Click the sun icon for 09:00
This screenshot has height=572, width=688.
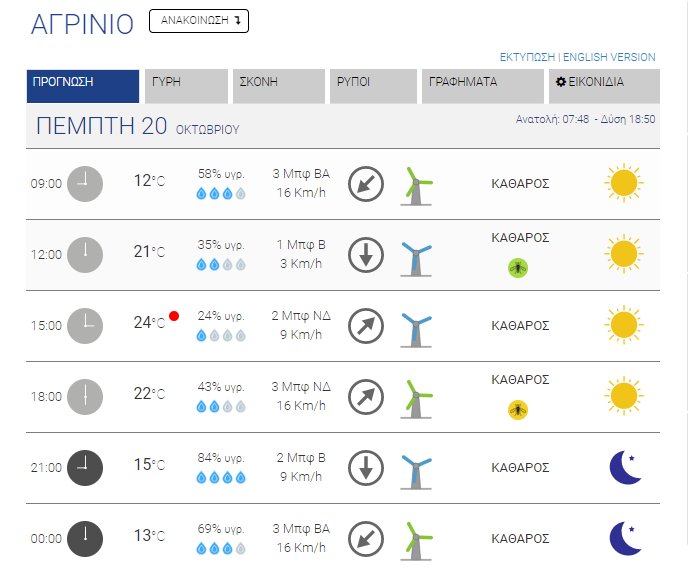624,183
